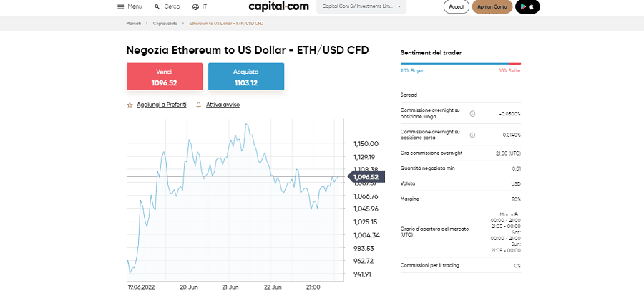Click the Accedi login button

[x=457, y=6]
